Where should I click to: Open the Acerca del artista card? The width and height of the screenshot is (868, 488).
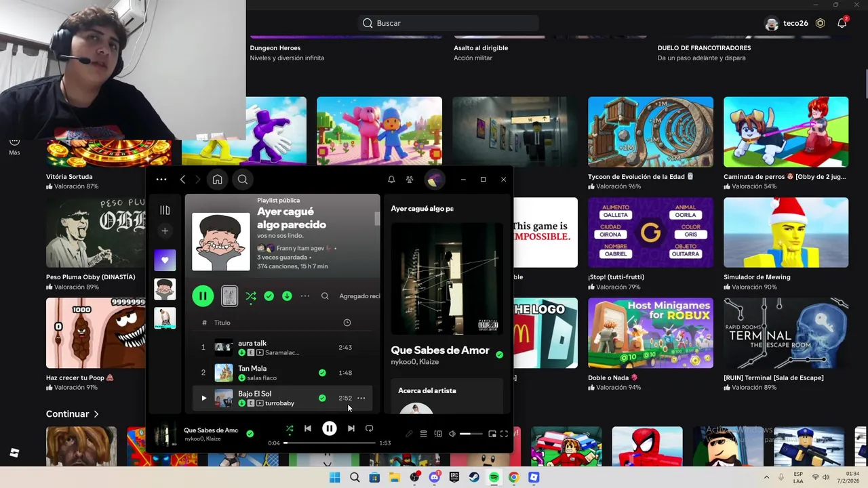(x=447, y=396)
